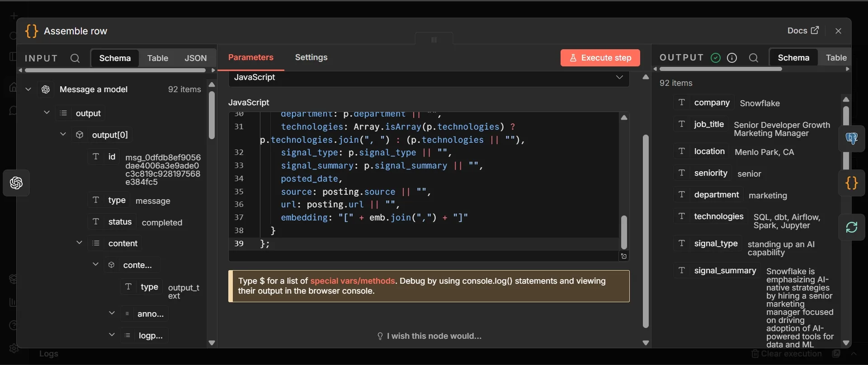Image resolution: width=868 pixels, height=365 pixels.
Task: Switch input view to Table
Action: pos(158,58)
